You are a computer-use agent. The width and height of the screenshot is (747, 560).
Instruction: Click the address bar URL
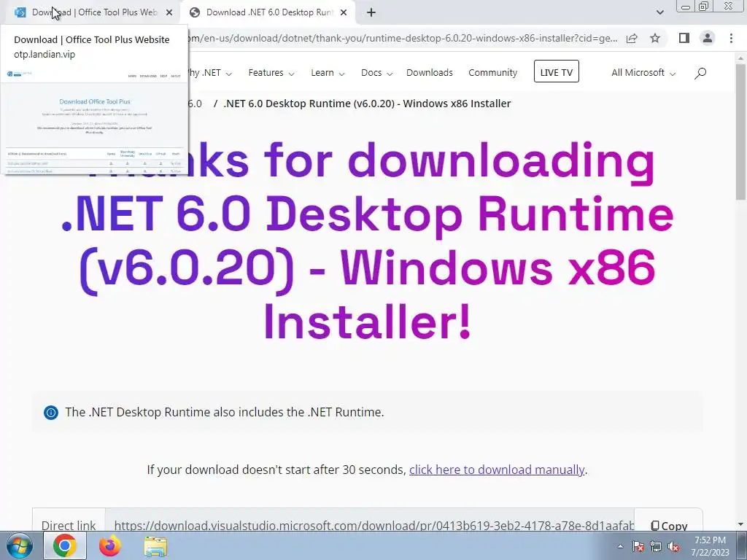403,38
